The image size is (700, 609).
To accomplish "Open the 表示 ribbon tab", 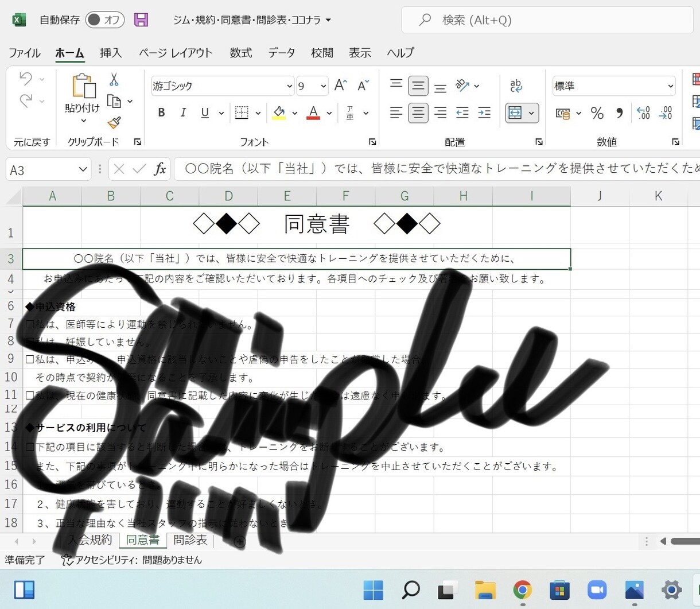I will point(360,53).
